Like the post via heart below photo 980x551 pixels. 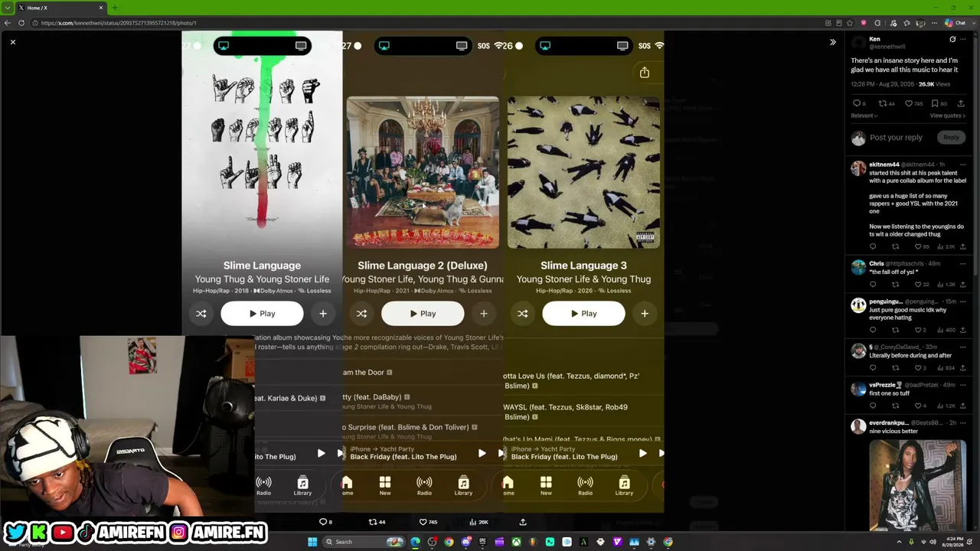(423, 522)
